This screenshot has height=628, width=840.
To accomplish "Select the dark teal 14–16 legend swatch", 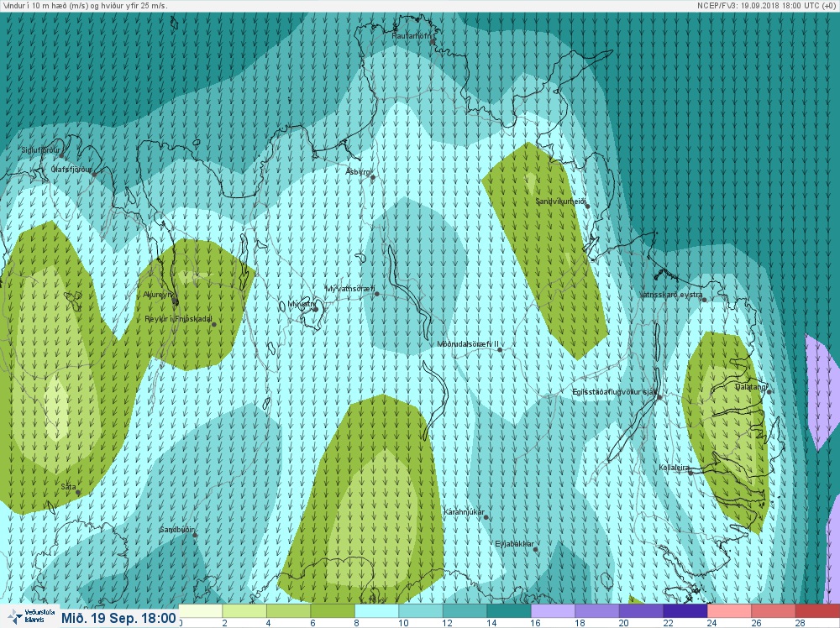I will 509,611.
